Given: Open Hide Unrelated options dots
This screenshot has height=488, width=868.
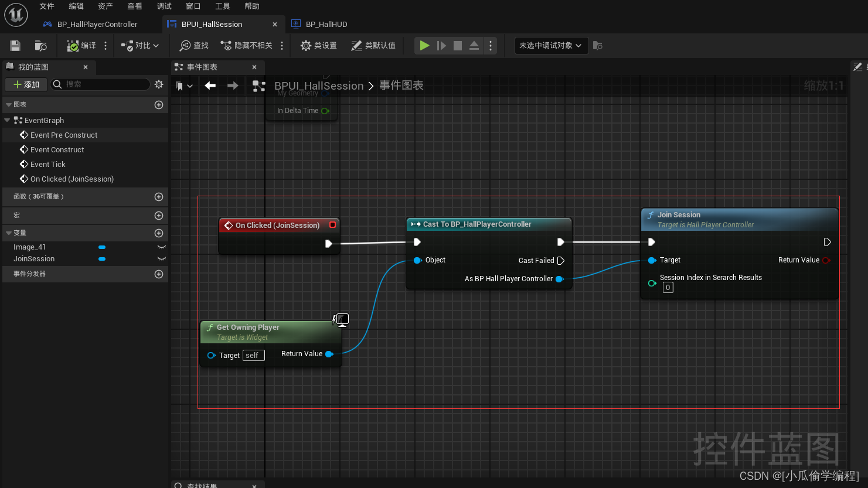Looking at the screenshot, I should (282, 45).
